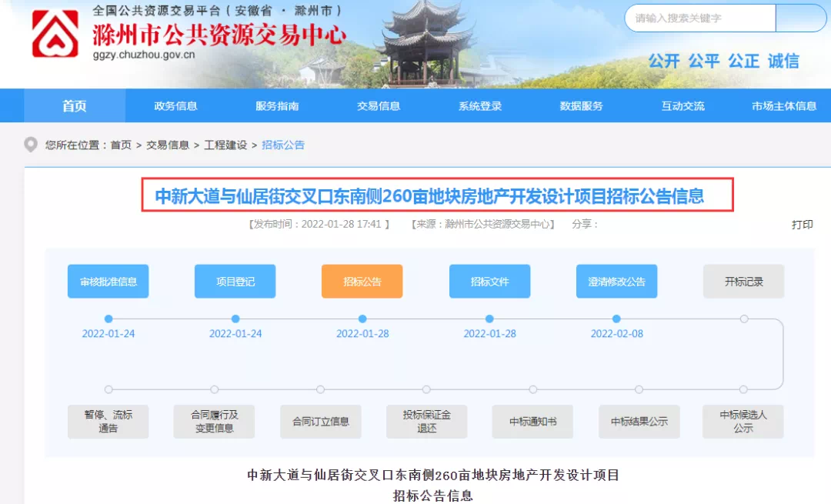This screenshot has width=831, height=504.
Task: Click the timeline dot above 2022-01-24 under 审核批准信息
Action: pos(108,319)
